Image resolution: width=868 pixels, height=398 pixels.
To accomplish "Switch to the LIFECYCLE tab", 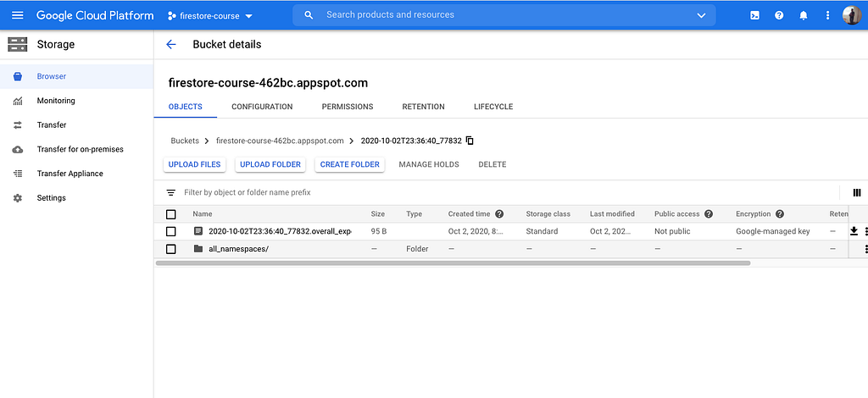I will pyautogui.click(x=493, y=107).
